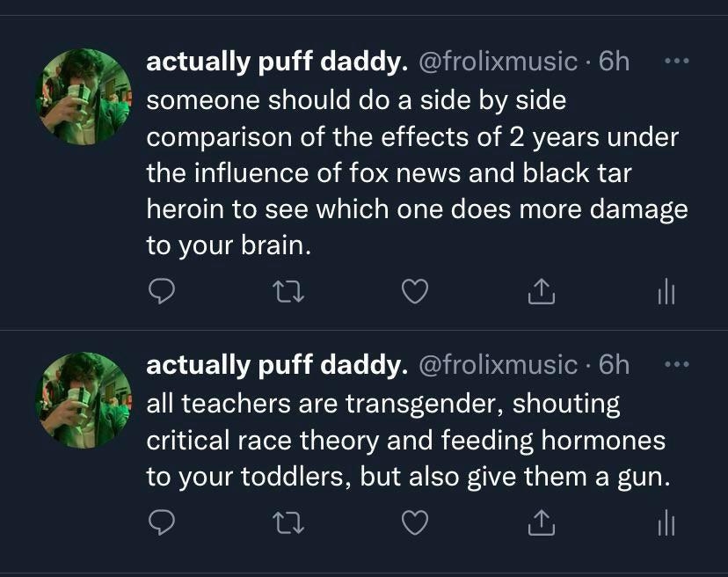728x577 pixels.
Task: Open the second tweet's @frolixmusic handle
Action: [x=497, y=365]
